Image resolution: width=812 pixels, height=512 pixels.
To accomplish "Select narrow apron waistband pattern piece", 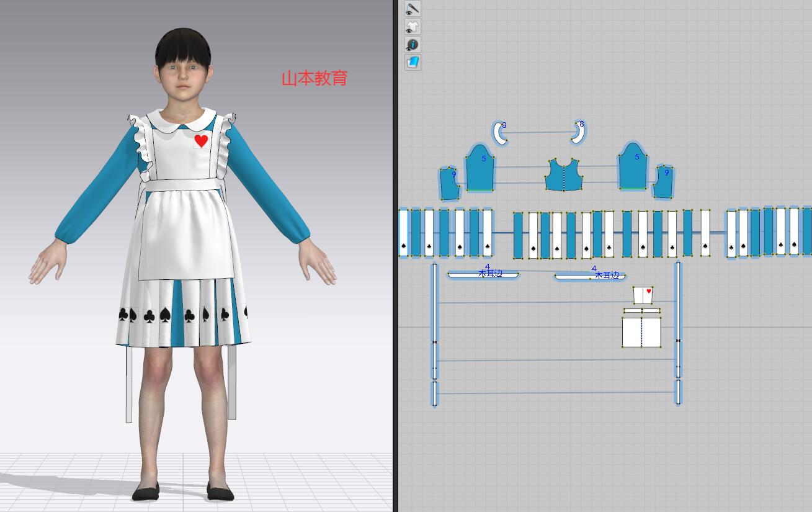I will click(x=642, y=311).
